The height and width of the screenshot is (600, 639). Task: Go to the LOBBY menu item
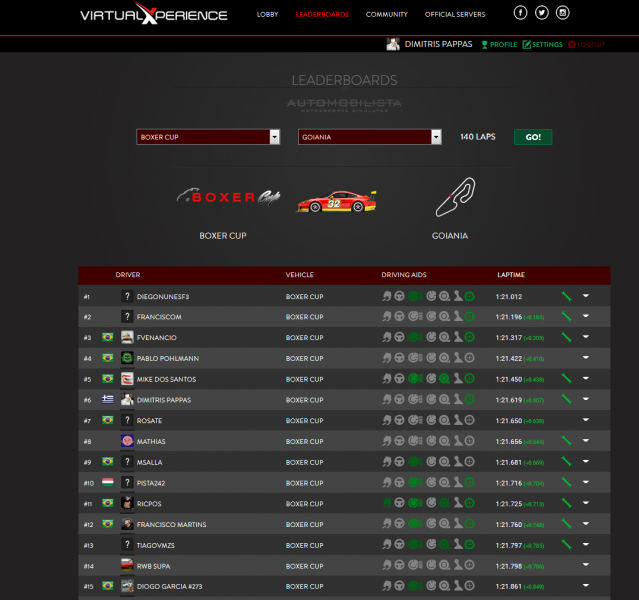(x=267, y=15)
